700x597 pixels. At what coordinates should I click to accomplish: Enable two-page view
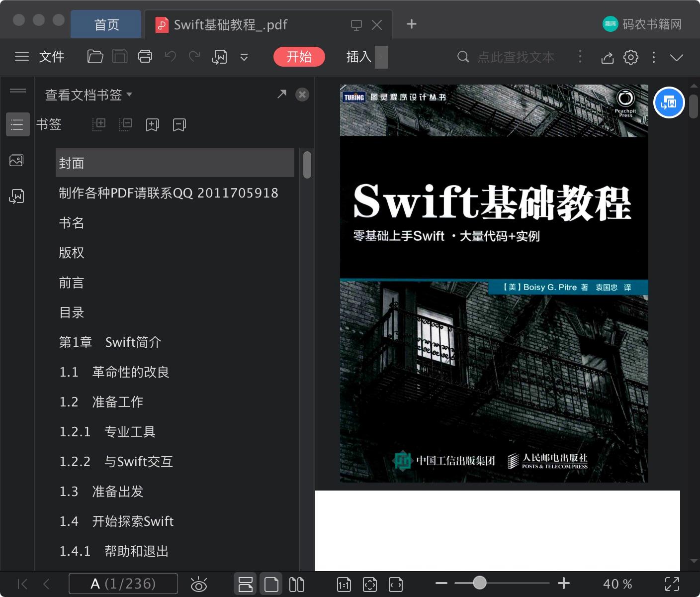click(x=297, y=584)
